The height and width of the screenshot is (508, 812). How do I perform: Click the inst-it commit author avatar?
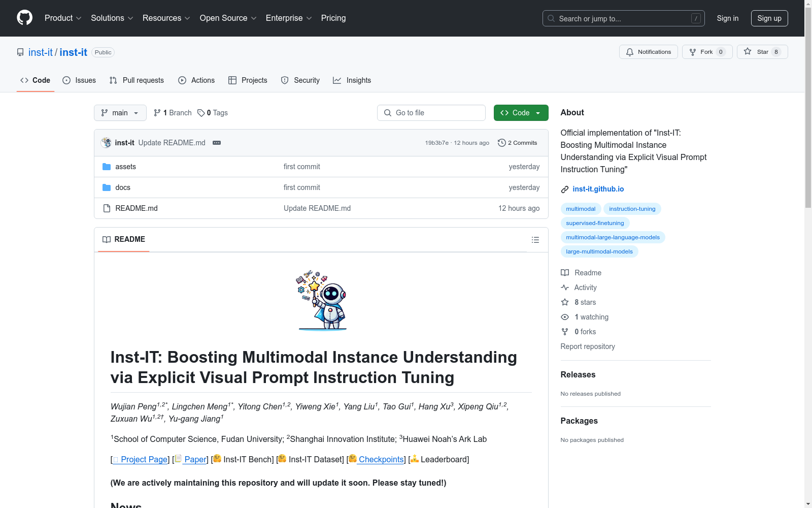106,143
